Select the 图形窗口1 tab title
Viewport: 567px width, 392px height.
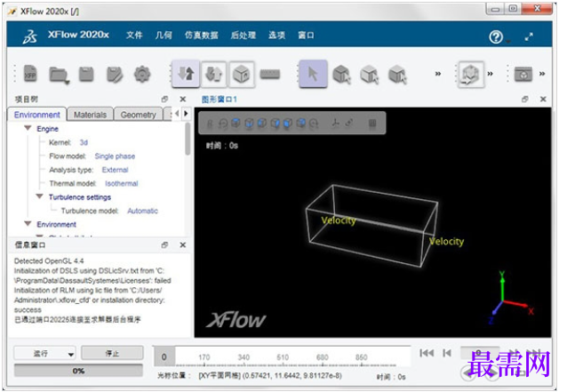pos(220,99)
